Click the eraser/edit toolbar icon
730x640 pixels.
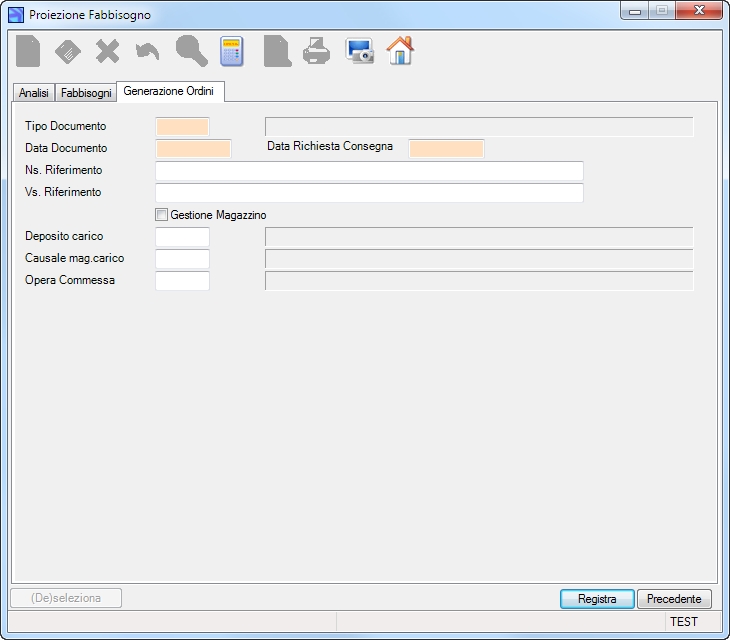point(68,51)
